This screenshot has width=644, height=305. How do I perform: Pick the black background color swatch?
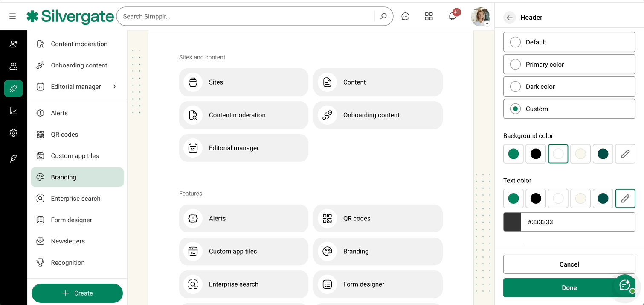click(x=536, y=154)
